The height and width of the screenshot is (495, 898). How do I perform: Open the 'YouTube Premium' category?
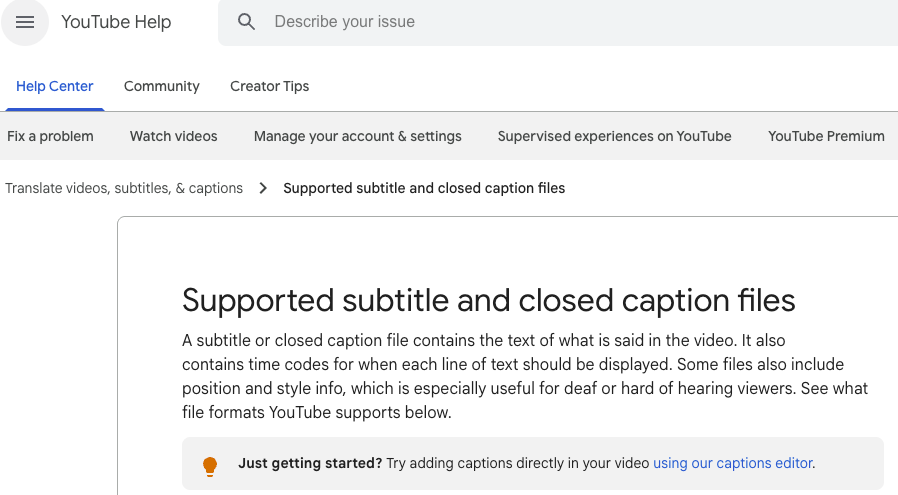(826, 136)
